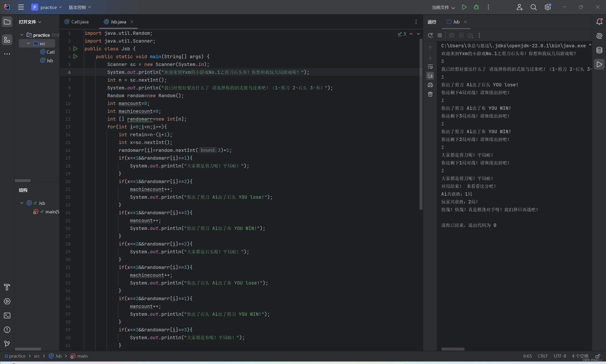
Task: Click the src breadcrumb in navigation bar
Action: click(37, 356)
